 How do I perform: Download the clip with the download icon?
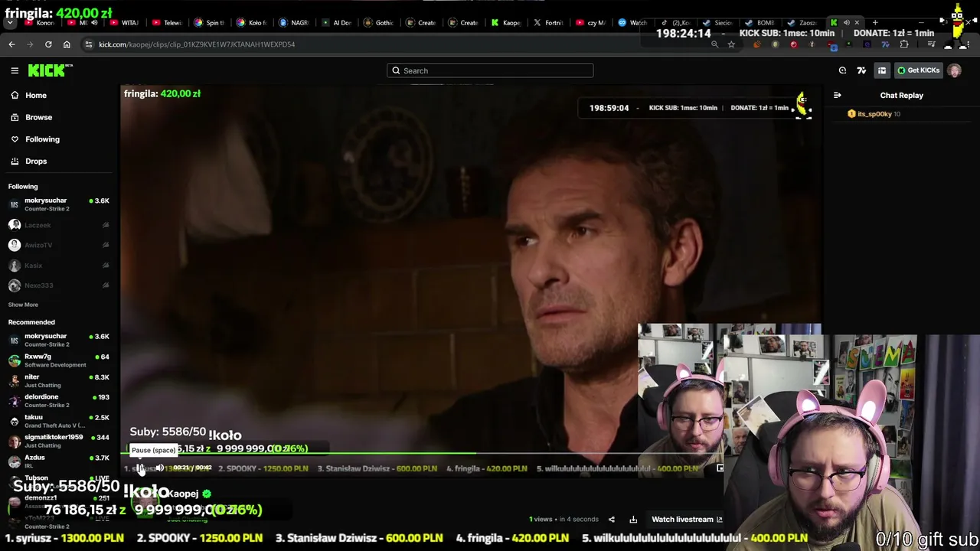(633, 520)
